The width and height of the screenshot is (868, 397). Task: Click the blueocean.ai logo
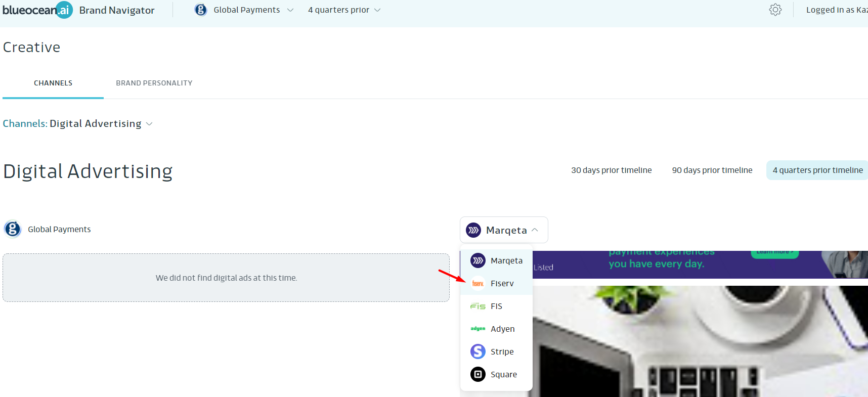pos(37,10)
